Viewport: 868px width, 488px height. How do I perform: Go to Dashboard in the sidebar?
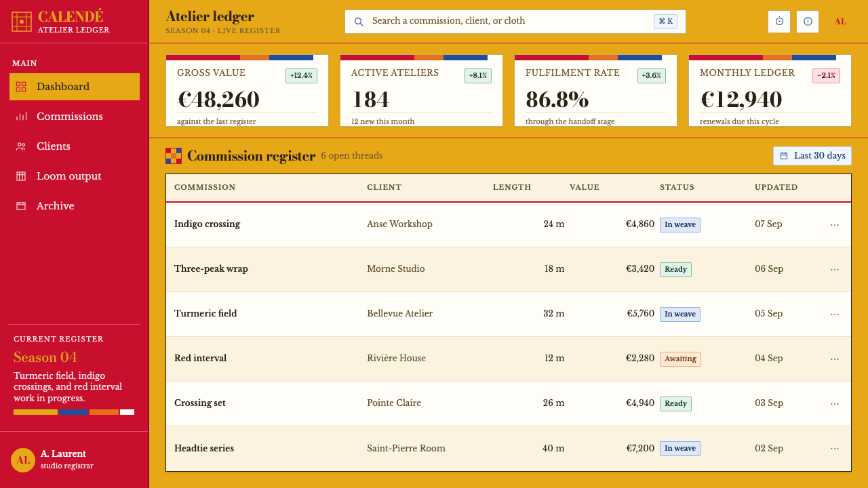click(75, 87)
